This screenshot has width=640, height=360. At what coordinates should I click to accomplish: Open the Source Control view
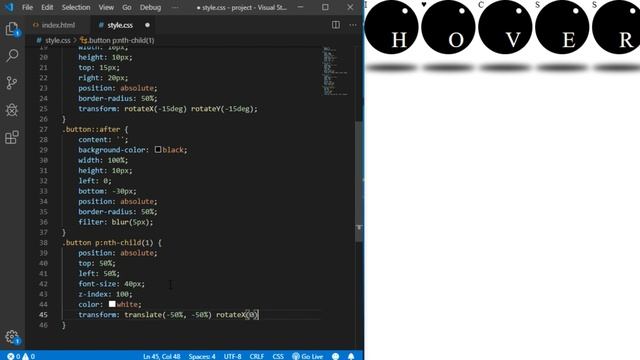12,83
